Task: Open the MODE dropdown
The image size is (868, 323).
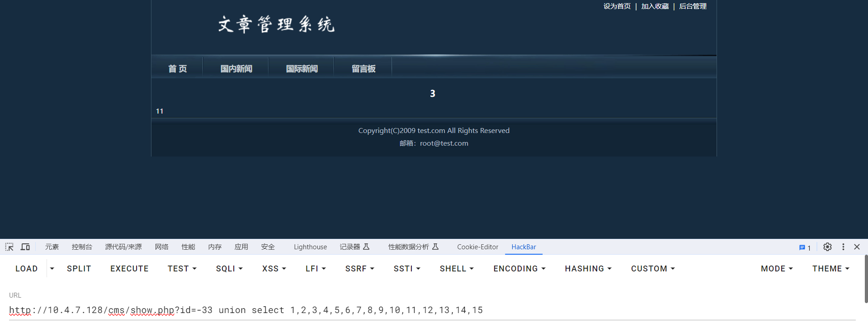Action: (x=777, y=269)
